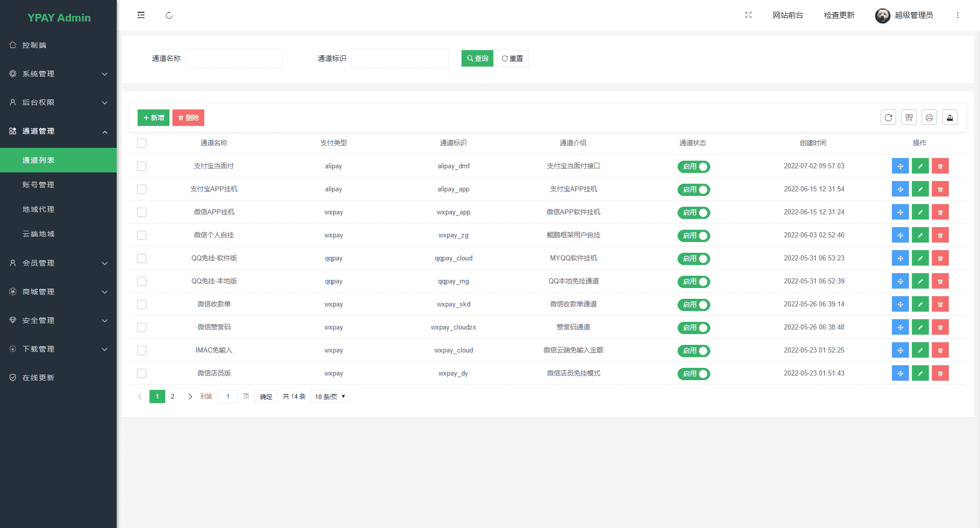
Task: Click the 通道名称 search input field
Action: pos(234,58)
